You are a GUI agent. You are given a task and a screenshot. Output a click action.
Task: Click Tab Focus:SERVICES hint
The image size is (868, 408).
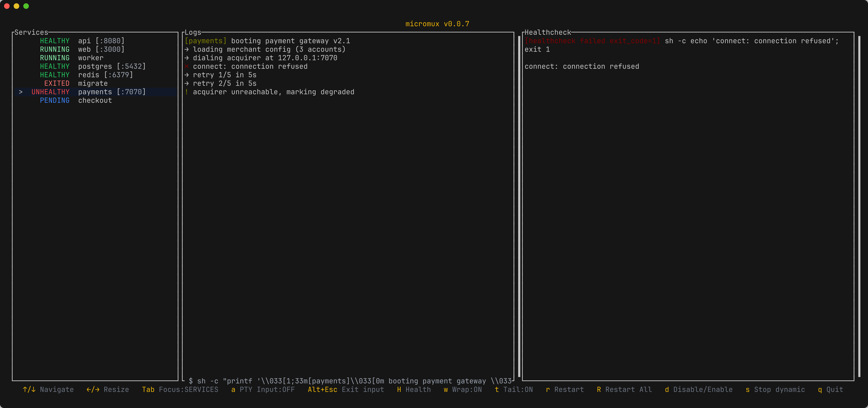click(x=180, y=390)
